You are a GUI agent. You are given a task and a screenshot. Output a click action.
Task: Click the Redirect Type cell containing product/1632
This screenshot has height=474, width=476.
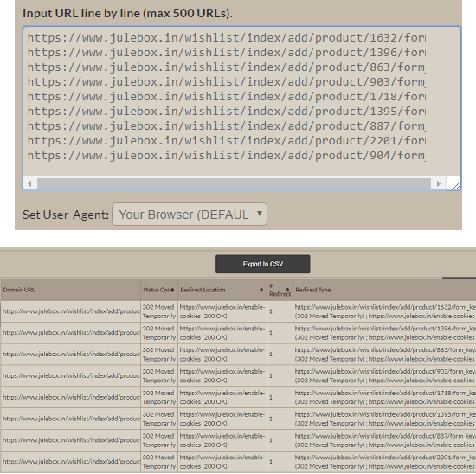(384, 311)
